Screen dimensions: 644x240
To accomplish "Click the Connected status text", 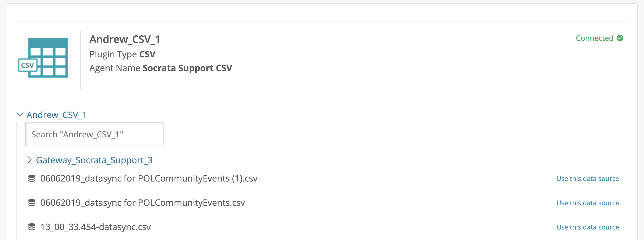I will 595,38.
